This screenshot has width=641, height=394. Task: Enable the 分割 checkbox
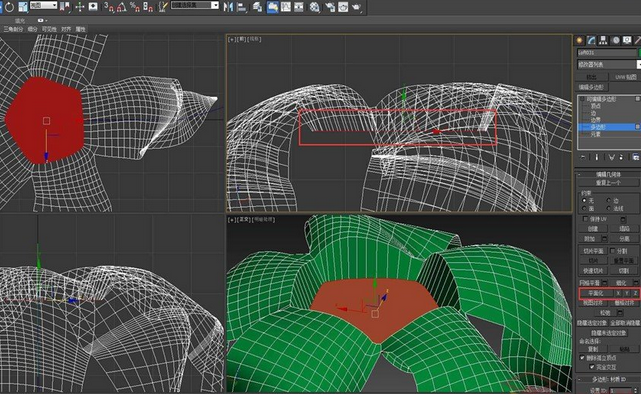pyautogui.click(x=613, y=251)
